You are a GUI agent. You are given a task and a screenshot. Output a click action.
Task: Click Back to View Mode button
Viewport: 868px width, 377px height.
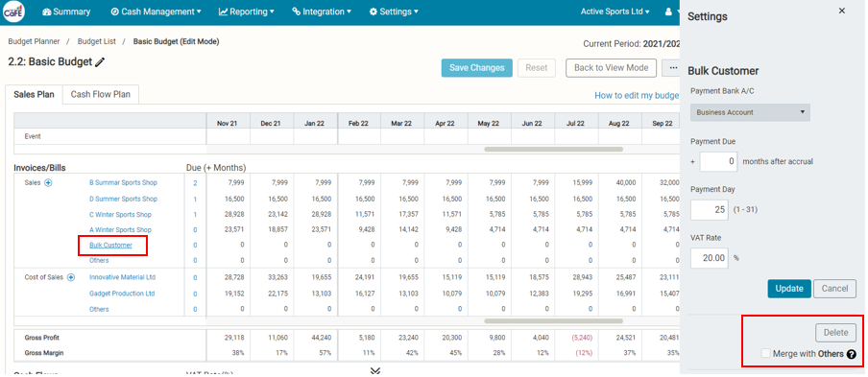pyautogui.click(x=611, y=68)
